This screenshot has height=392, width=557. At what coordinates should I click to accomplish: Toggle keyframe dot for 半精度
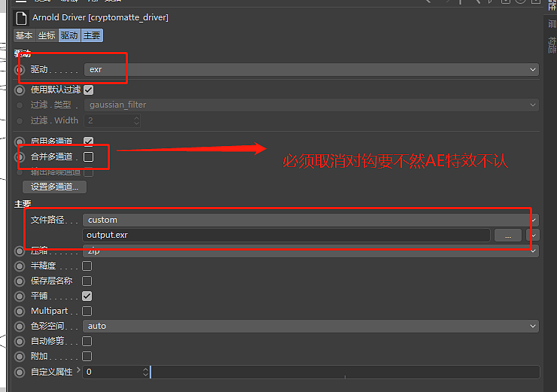[x=20, y=266]
